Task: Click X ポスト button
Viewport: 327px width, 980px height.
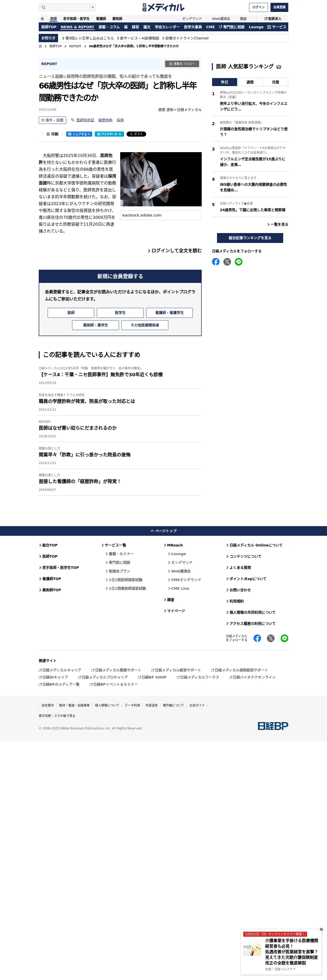Action: (x=136, y=134)
